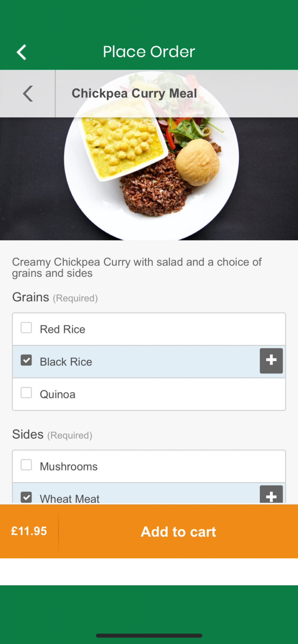Screen dimensions: 298x644
Task: Tap the white back arrow in green header
Action: [x=22, y=52]
